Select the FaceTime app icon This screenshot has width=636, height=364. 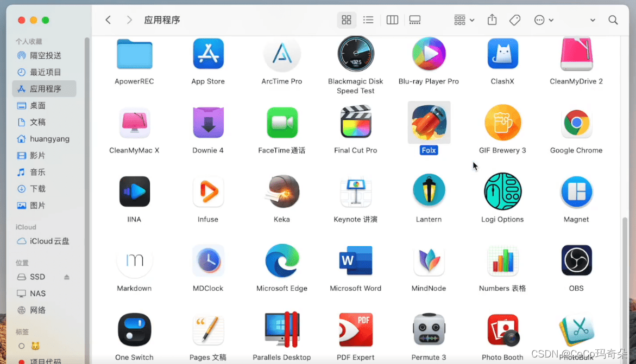tap(282, 123)
